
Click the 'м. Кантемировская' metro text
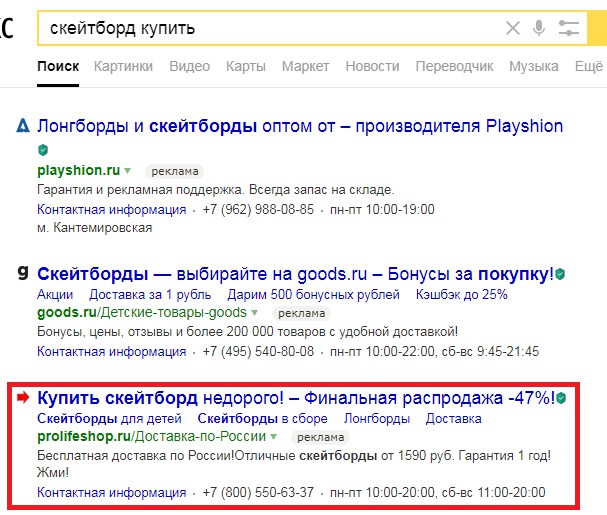[95, 228]
